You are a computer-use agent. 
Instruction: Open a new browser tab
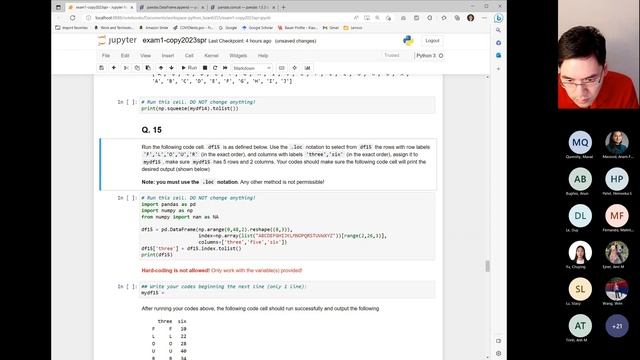click(x=283, y=7)
